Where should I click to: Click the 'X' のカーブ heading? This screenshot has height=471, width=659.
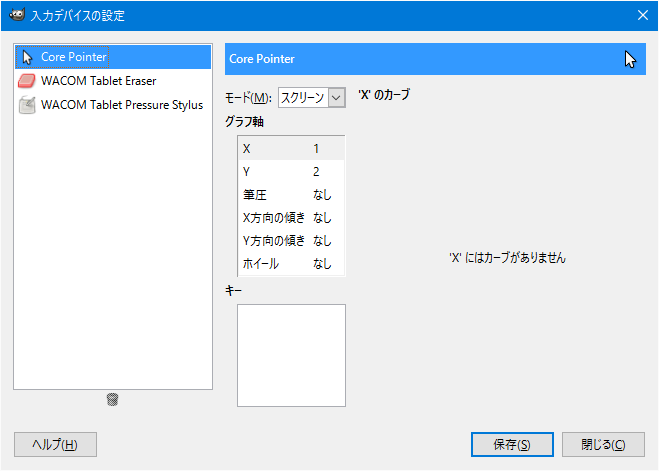384,95
